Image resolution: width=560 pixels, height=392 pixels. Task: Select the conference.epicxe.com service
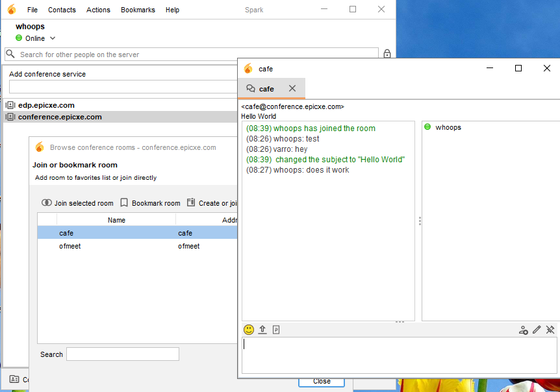(60, 117)
